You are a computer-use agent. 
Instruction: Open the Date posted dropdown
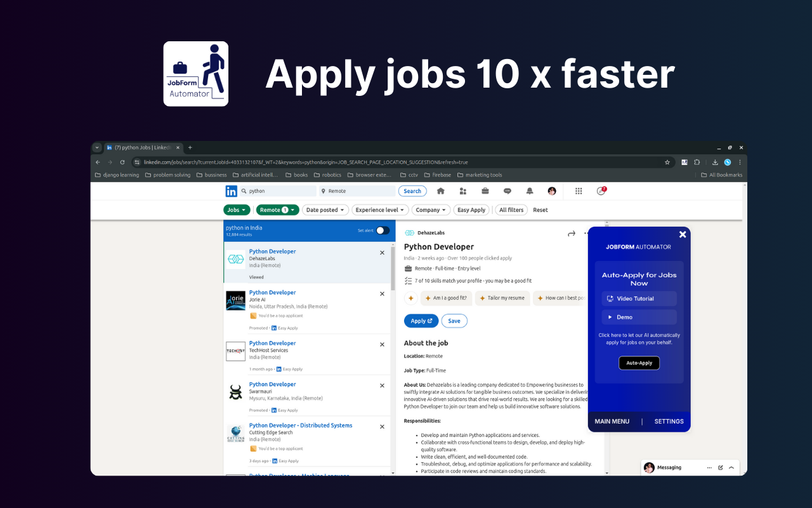pos(325,210)
